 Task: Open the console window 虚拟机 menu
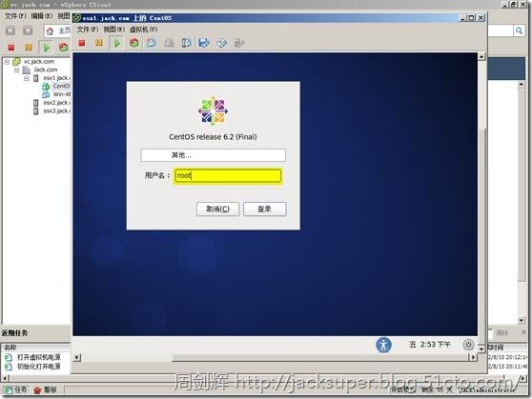(x=144, y=30)
